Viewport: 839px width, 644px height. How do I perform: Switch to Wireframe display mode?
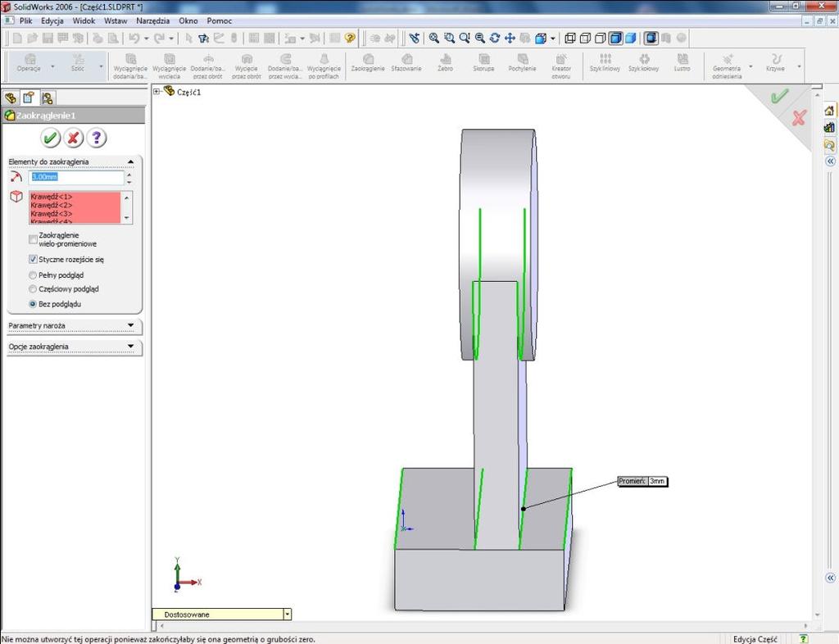pyautogui.click(x=570, y=38)
